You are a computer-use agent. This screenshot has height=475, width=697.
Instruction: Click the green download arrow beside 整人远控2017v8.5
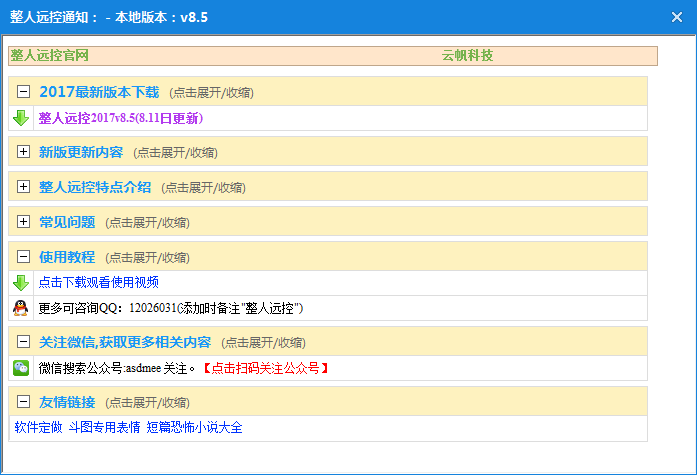pyautogui.click(x=21, y=119)
